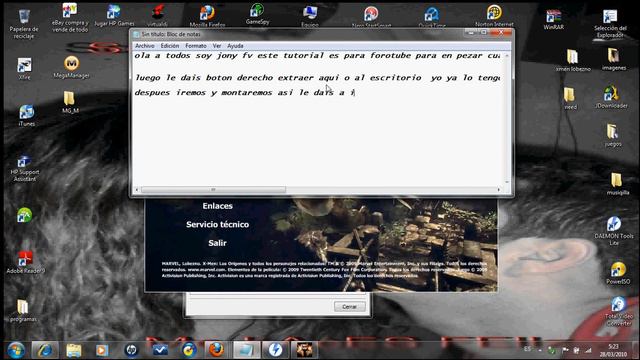Switch to Firefox on the taskbar
Screen dimensions: 640x360
(216, 350)
